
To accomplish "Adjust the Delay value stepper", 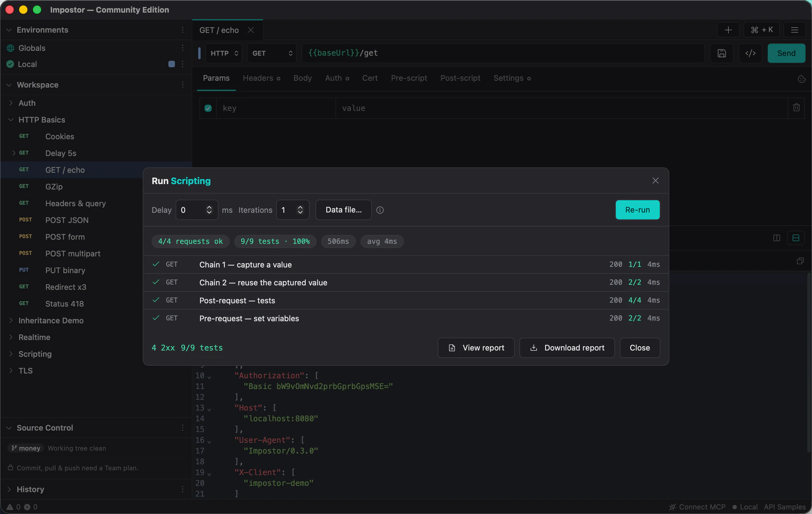I will pos(209,210).
